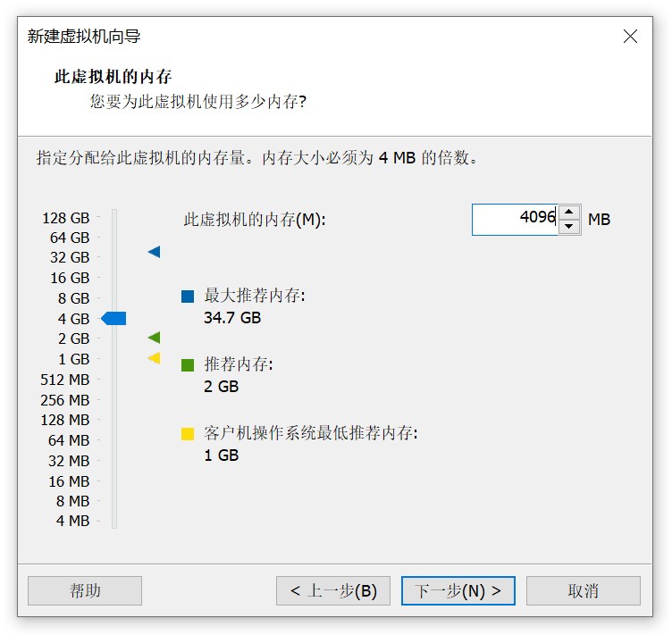672x635 pixels.
Task: Increase memory with the up spinner arrow
Action: (x=568, y=212)
